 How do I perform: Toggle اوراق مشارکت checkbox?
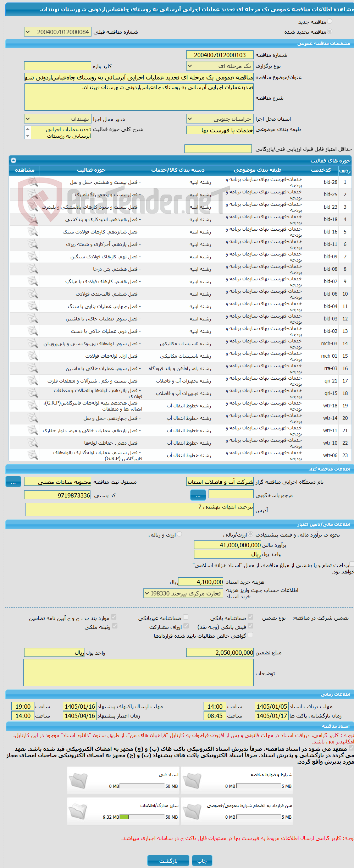pos(186,626)
